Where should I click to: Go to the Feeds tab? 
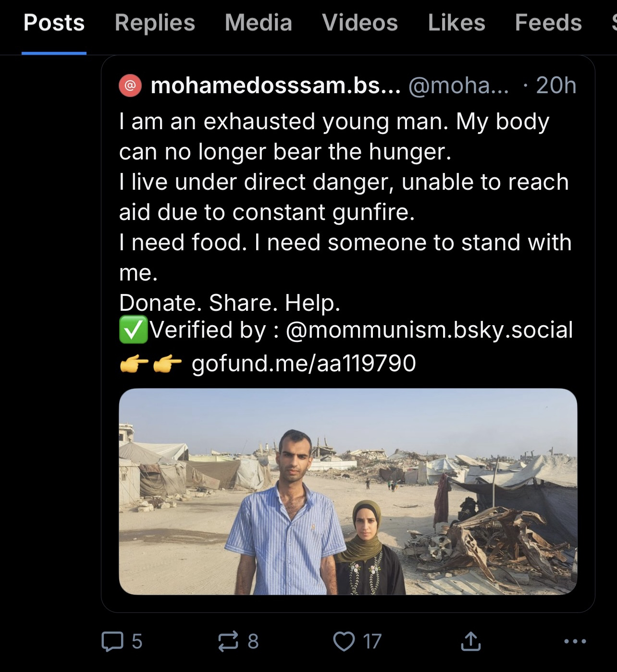click(548, 23)
